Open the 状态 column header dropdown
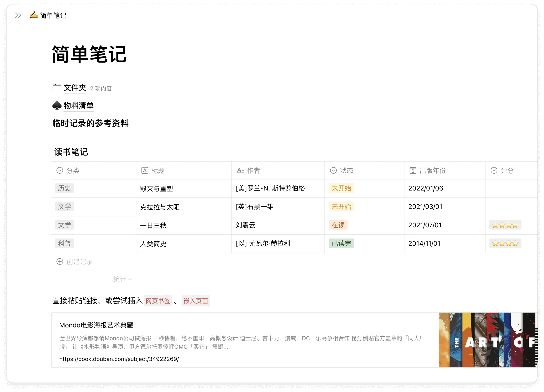The image size is (544, 392). (333, 170)
